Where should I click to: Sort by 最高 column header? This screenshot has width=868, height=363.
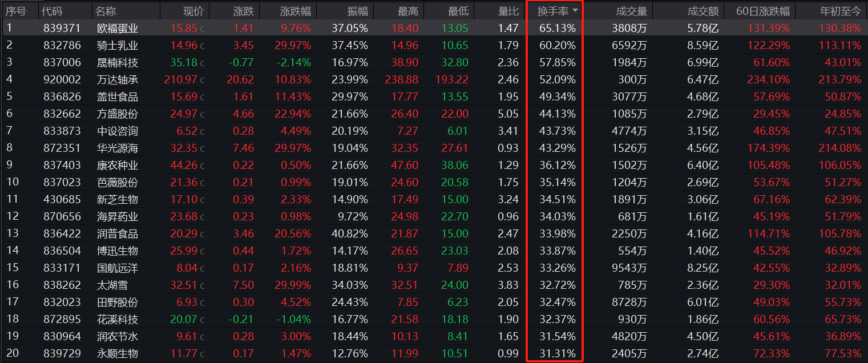pos(408,11)
